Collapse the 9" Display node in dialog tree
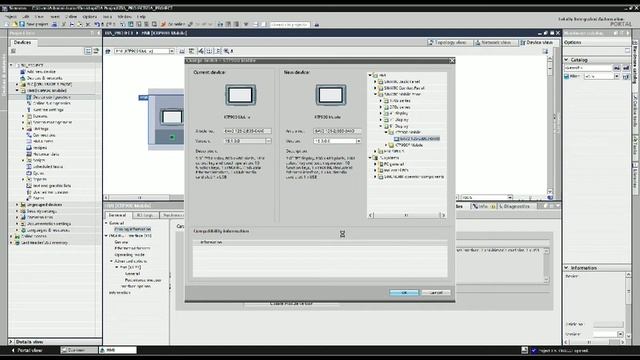This screenshot has height=360, width=640. coord(381,126)
